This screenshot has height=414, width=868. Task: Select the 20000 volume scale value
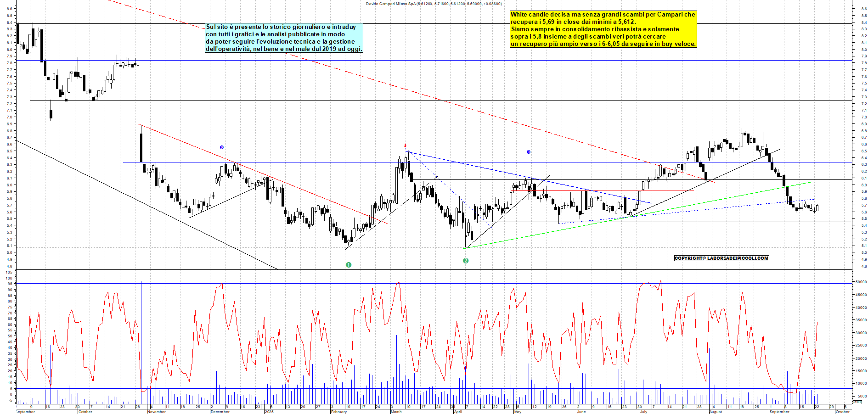861,358
